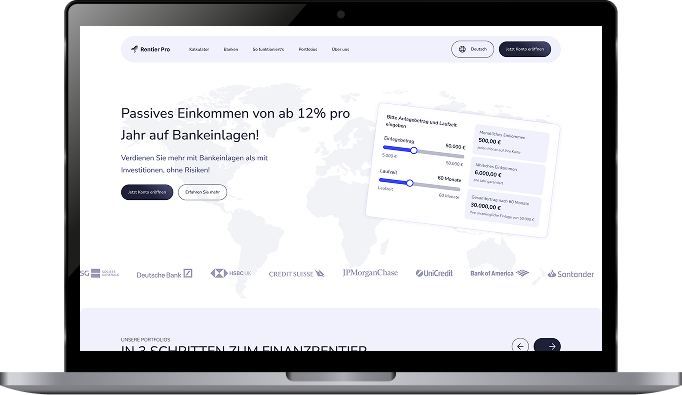This screenshot has width=682, height=395.
Task: Open the Kalkulator menu item
Action: (199, 49)
